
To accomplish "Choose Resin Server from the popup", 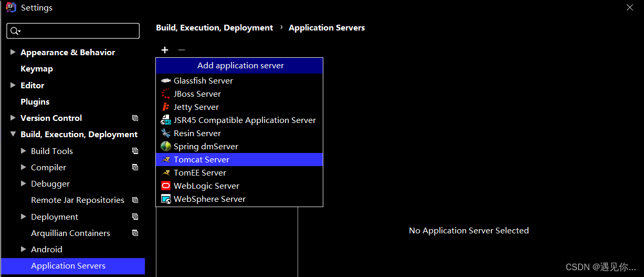I will tap(239, 134).
